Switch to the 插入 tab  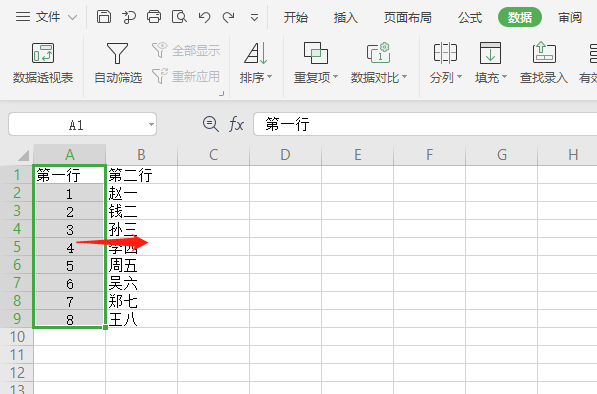click(x=346, y=18)
